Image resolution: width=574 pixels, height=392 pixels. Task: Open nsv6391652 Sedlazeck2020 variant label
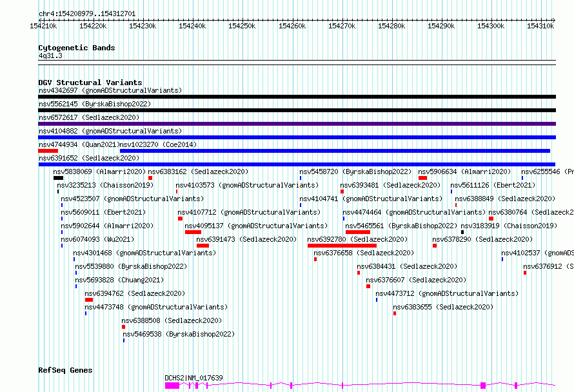pyautogui.click(x=89, y=158)
